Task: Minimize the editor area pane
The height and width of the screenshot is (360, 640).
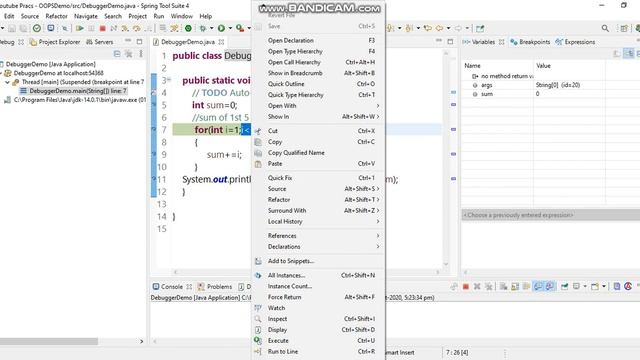Action: (439, 41)
